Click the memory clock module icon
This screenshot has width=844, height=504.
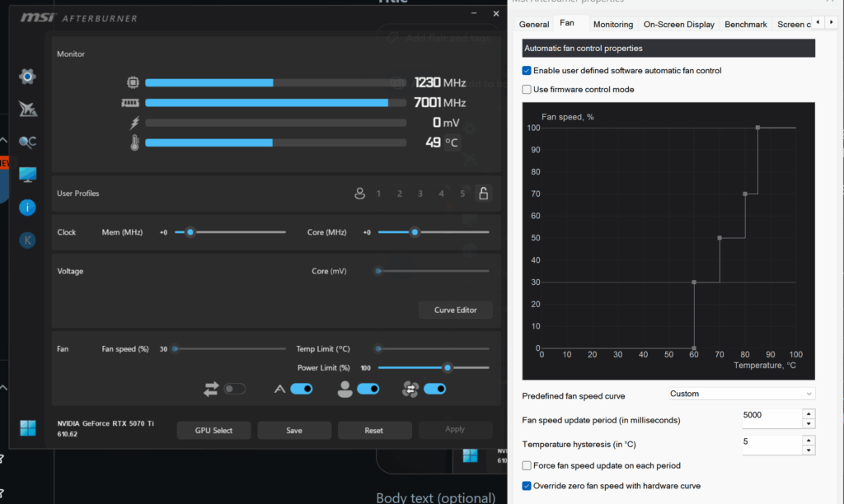tap(130, 103)
